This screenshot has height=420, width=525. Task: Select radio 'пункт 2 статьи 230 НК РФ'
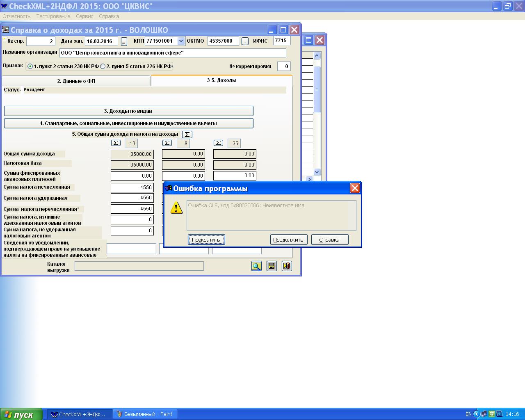[30, 66]
